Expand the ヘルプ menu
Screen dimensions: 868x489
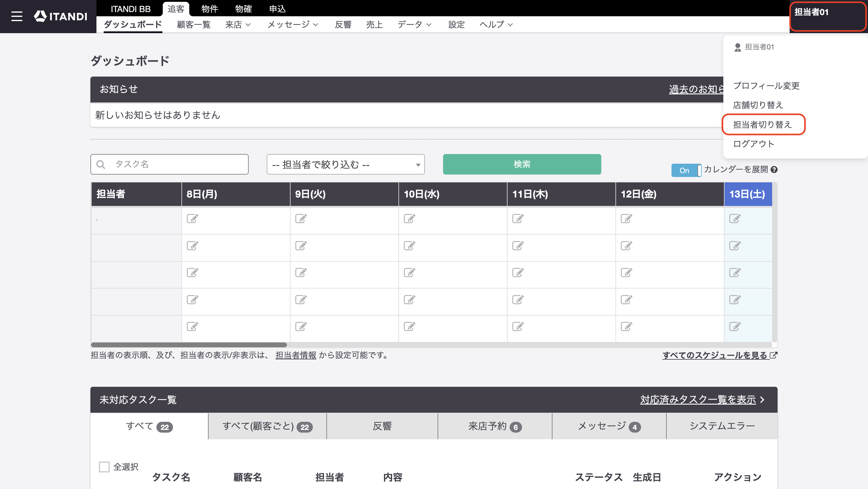point(496,25)
